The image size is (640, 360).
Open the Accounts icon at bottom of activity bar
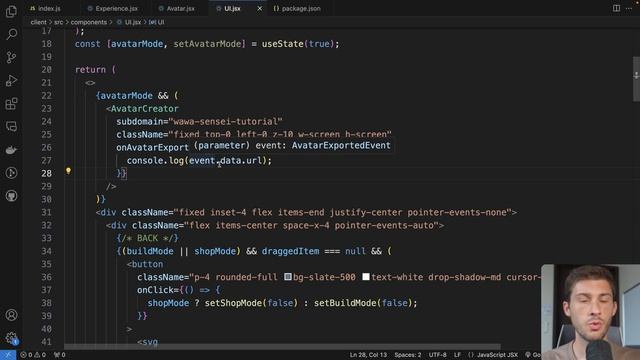11,315
